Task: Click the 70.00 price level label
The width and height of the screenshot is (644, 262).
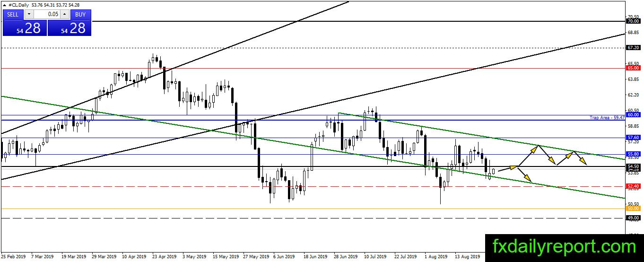Action: (633, 21)
